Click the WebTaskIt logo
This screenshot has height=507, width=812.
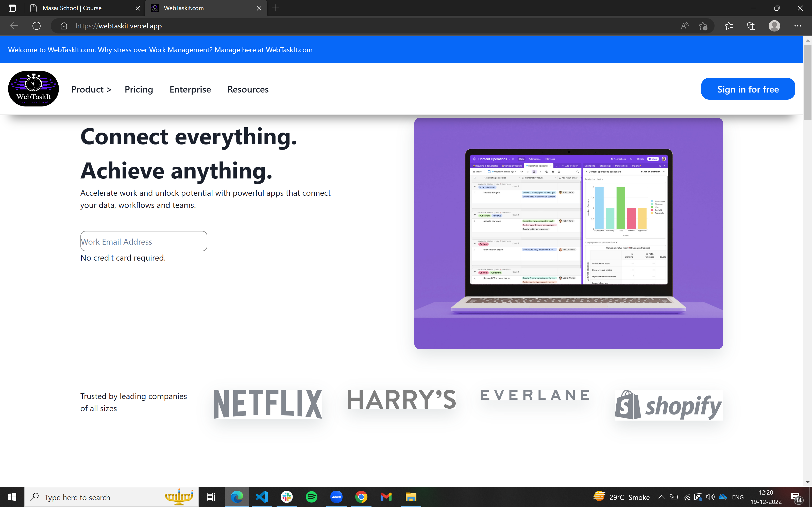point(33,89)
